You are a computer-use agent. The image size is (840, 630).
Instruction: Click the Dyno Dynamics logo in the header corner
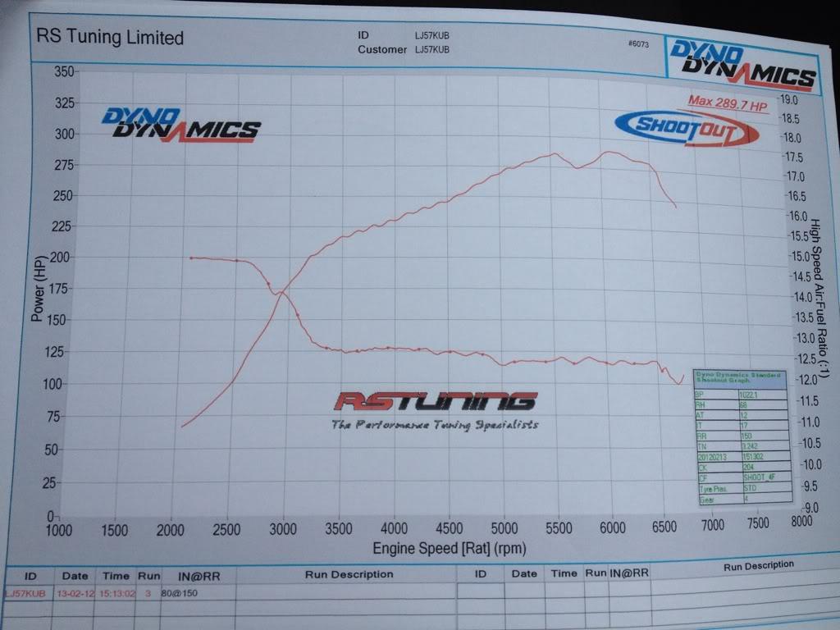[x=742, y=66]
